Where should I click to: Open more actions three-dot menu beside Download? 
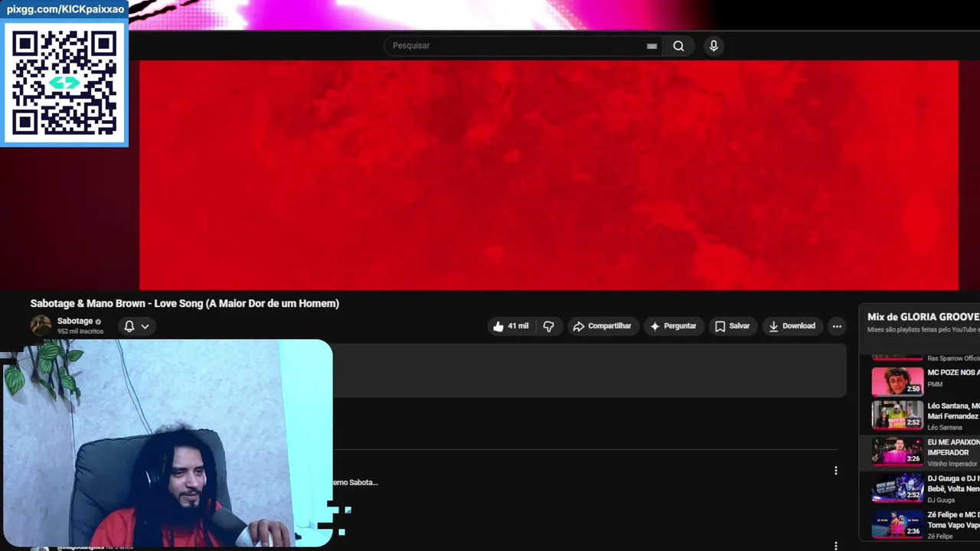pos(837,326)
